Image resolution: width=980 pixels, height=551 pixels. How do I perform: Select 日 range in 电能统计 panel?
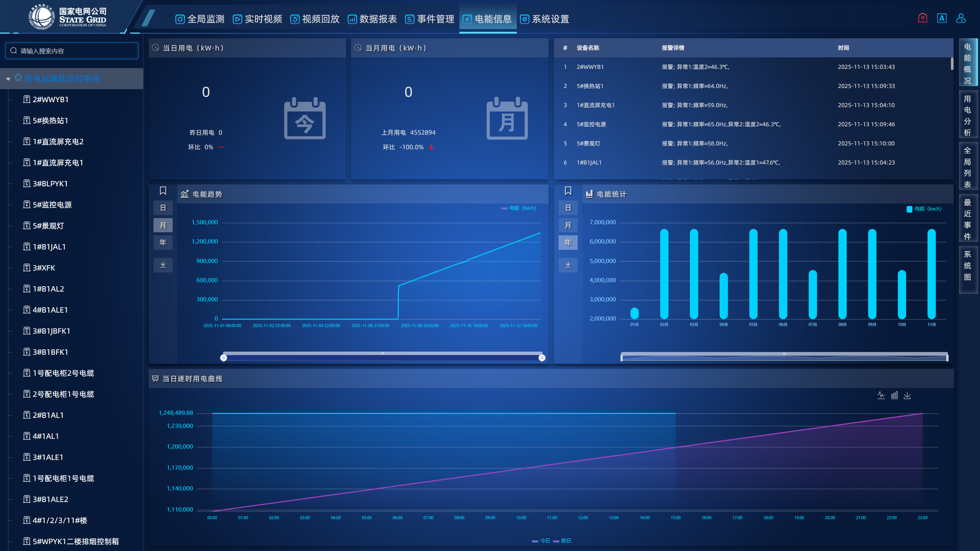(568, 208)
